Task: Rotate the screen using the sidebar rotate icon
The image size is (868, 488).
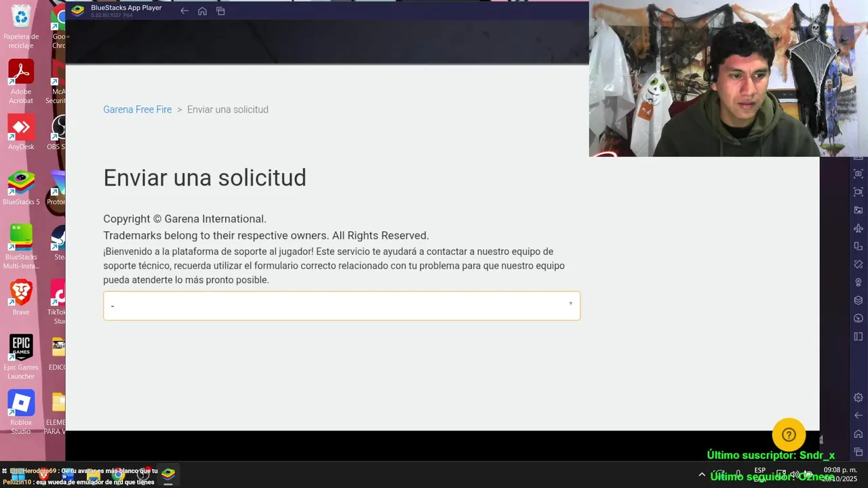Action: 859,246
